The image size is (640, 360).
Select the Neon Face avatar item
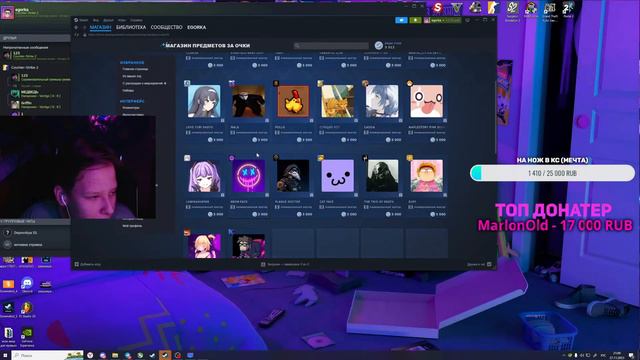(x=249, y=176)
